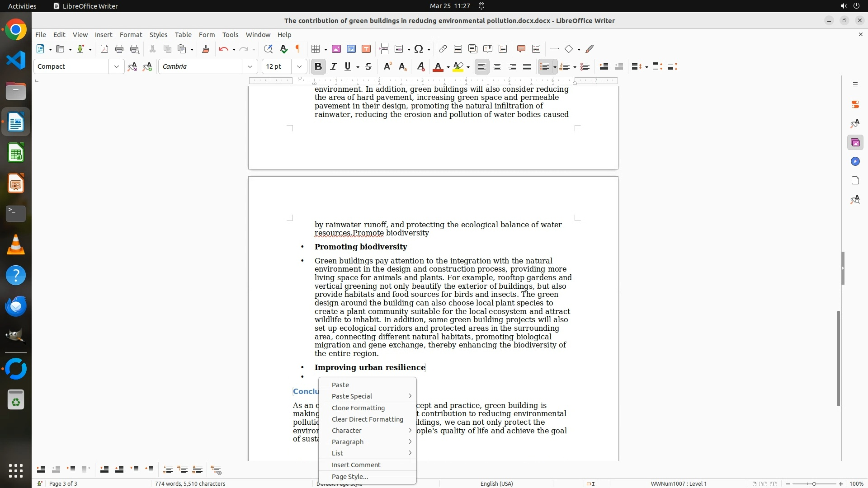Open the sidebar Navigator panel

(x=855, y=162)
